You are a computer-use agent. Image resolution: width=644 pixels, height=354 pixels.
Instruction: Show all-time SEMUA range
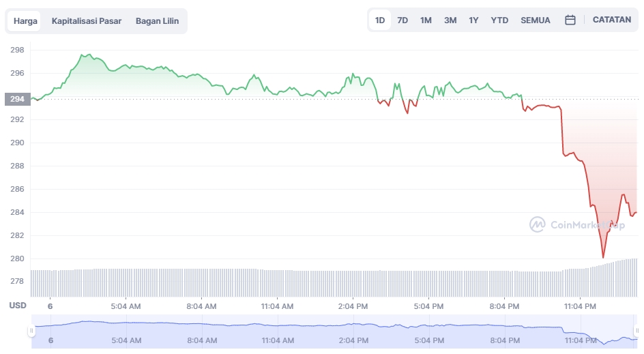pyautogui.click(x=536, y=20)
